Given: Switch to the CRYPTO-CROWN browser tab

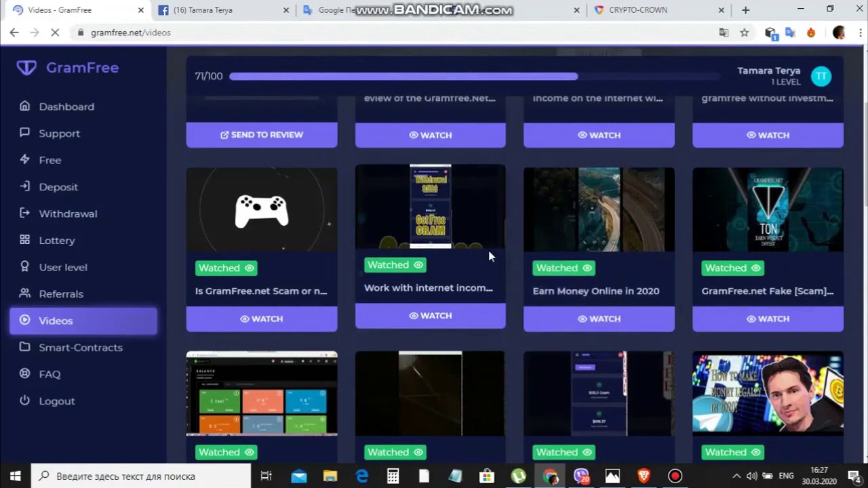Looking at the screenshot, I should click(658, 10).
